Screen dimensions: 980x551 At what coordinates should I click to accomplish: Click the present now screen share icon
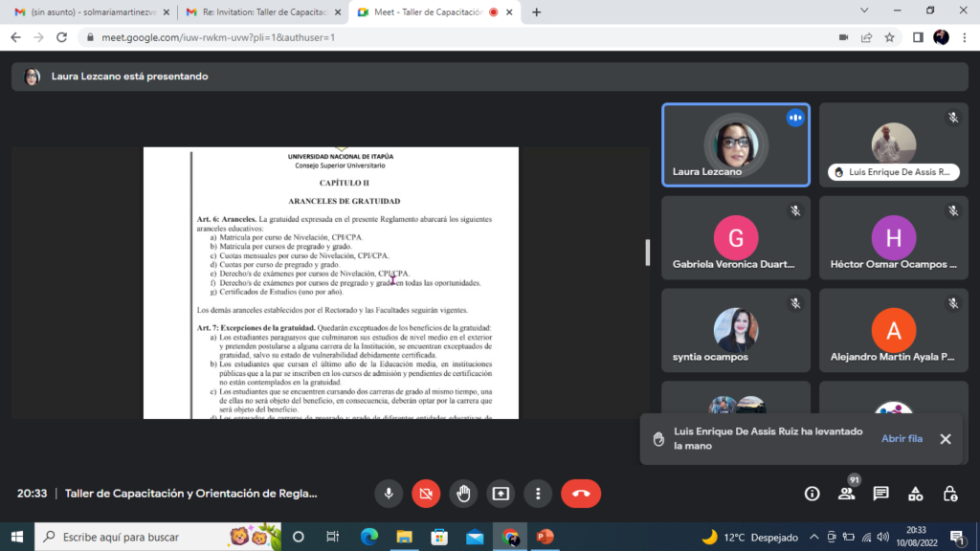point(501,494)
